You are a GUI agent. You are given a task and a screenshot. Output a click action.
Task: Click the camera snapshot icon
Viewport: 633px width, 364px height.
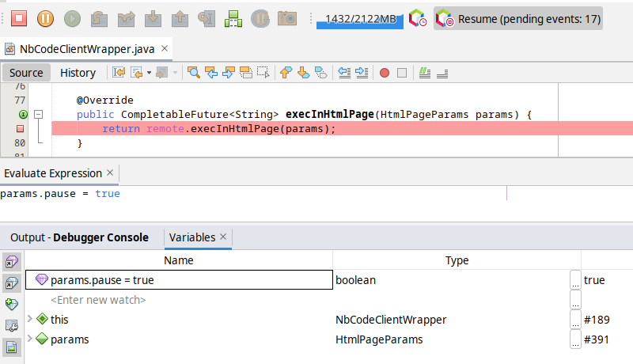pos(287,18)
